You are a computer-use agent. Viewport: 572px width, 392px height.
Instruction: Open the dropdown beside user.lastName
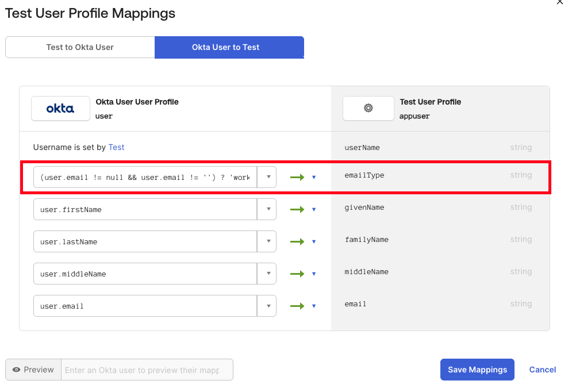click(x=267, y=241)
